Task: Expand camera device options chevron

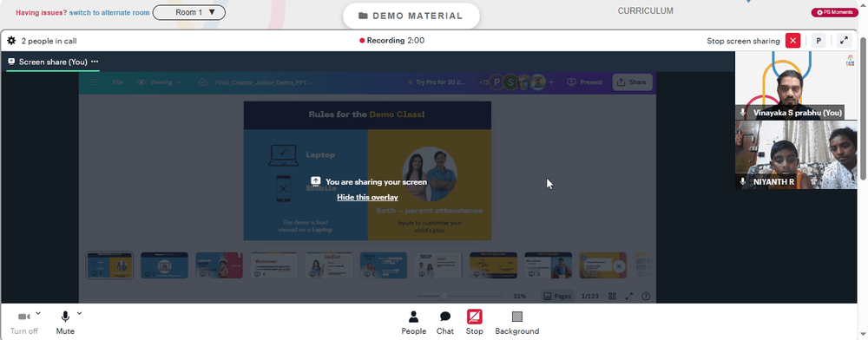Action: [x=38, y=313]
